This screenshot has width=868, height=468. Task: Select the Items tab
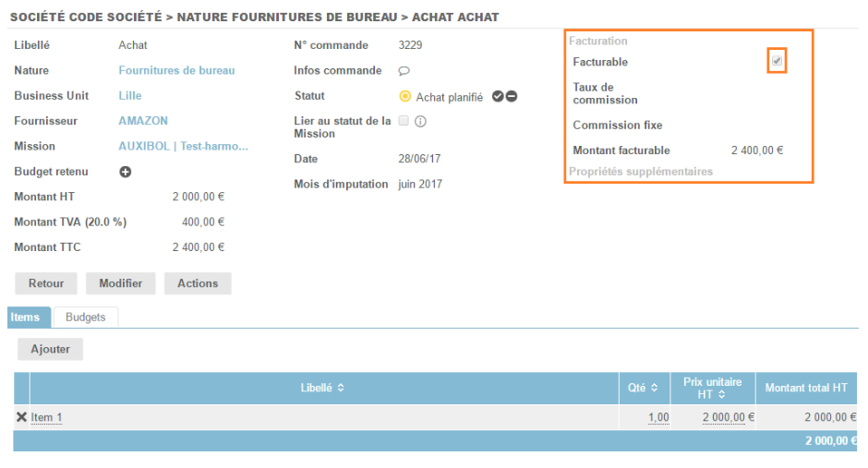[25, 317]
